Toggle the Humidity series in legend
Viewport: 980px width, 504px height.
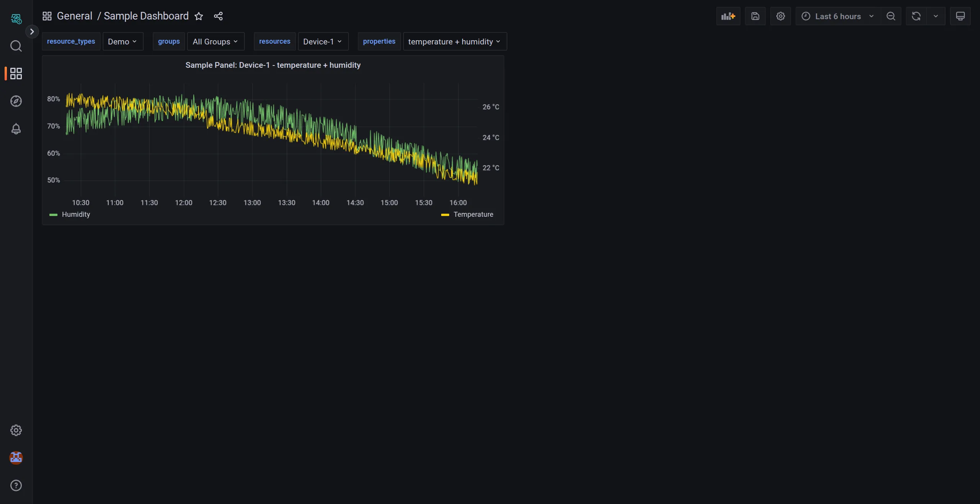76,214
